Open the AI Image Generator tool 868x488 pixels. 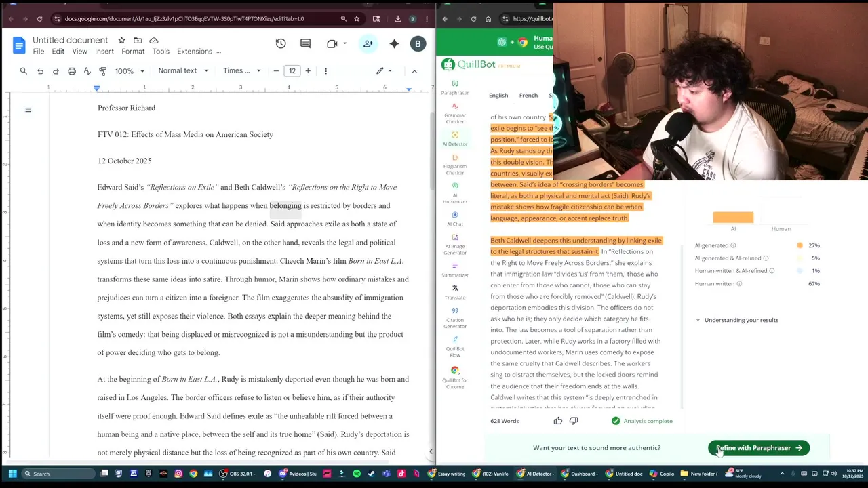[455, 245]
